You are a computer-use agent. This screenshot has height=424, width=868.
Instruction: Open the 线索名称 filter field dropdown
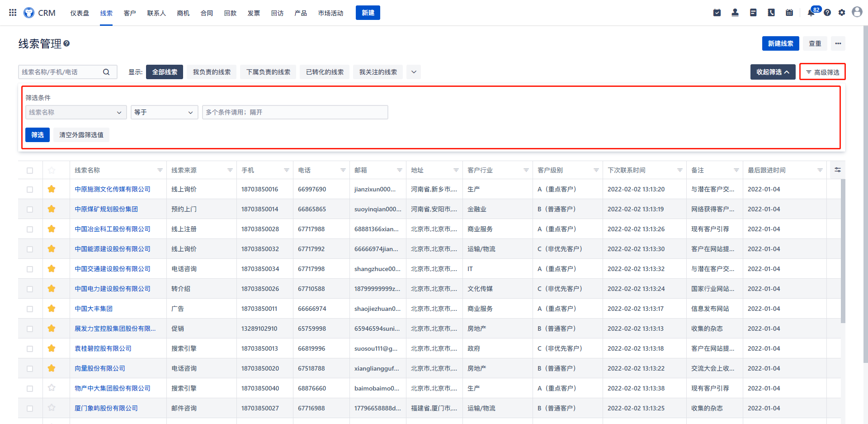click(x=76, y=112)
